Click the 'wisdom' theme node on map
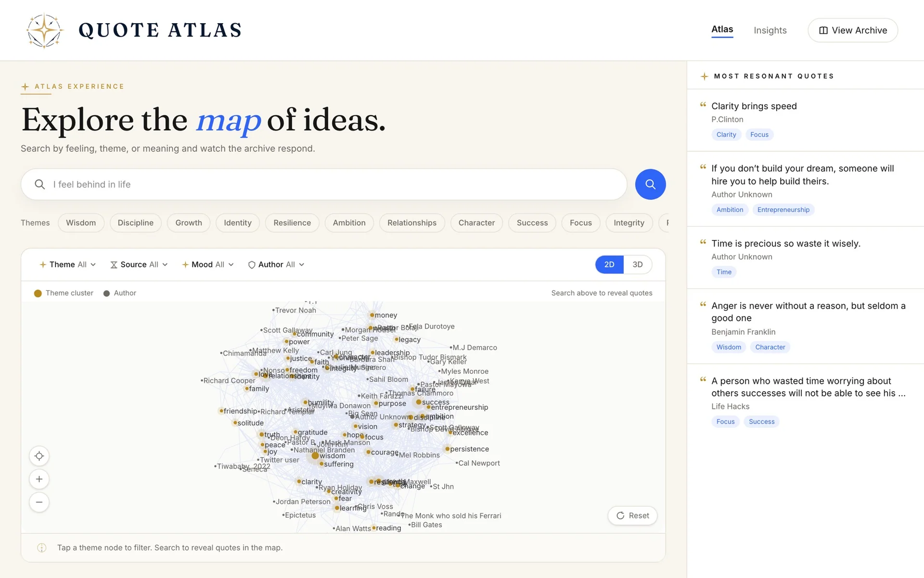 [x=315, y=456]
